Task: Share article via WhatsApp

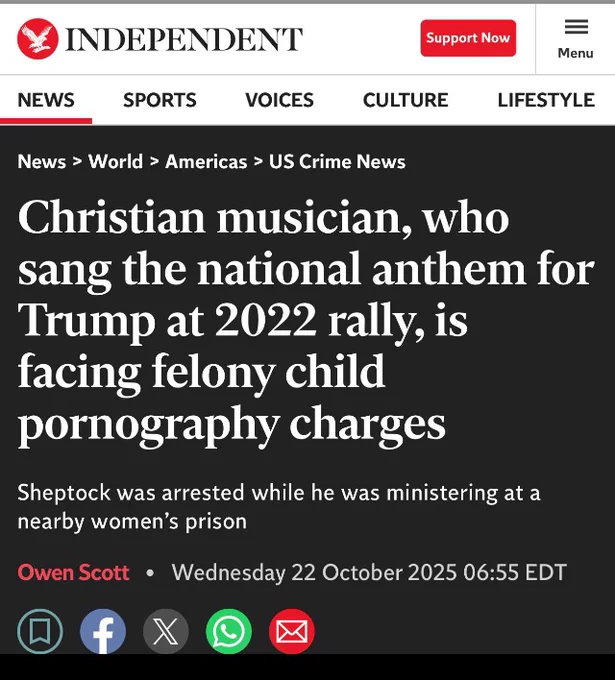Action: (229, 631)
